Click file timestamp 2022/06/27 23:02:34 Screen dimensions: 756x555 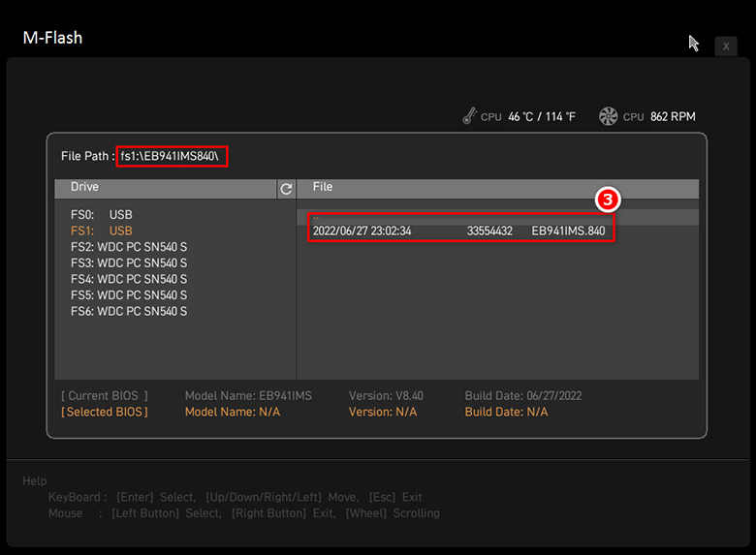(362, 231)
